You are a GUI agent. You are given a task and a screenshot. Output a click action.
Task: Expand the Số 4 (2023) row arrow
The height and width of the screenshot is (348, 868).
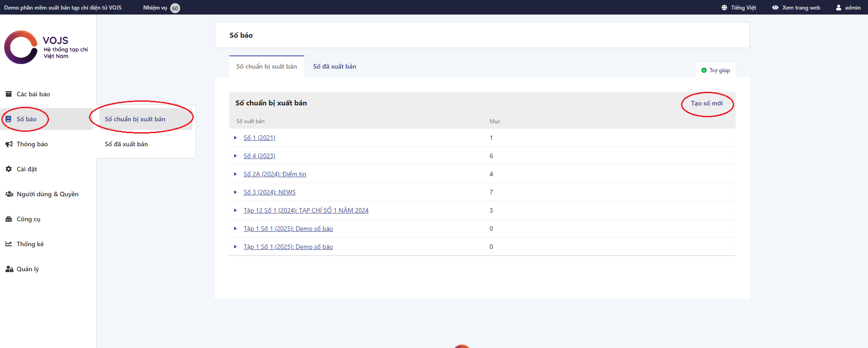click(x=235, y=156)
